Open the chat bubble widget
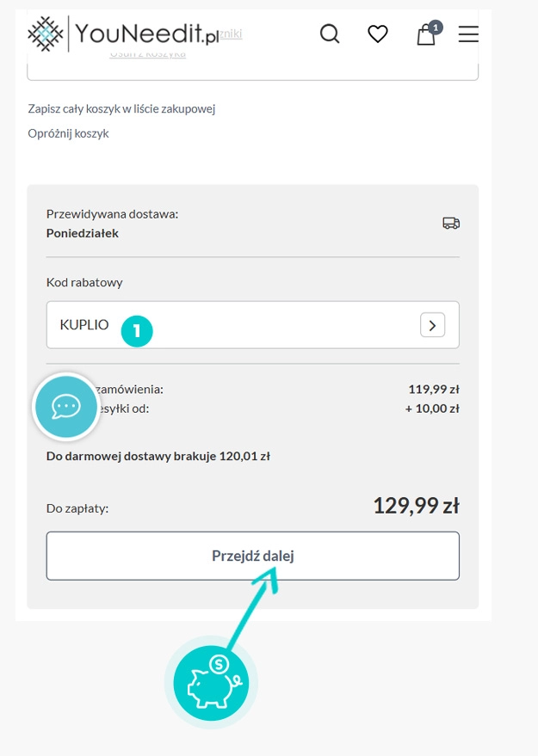 (65, 405)
